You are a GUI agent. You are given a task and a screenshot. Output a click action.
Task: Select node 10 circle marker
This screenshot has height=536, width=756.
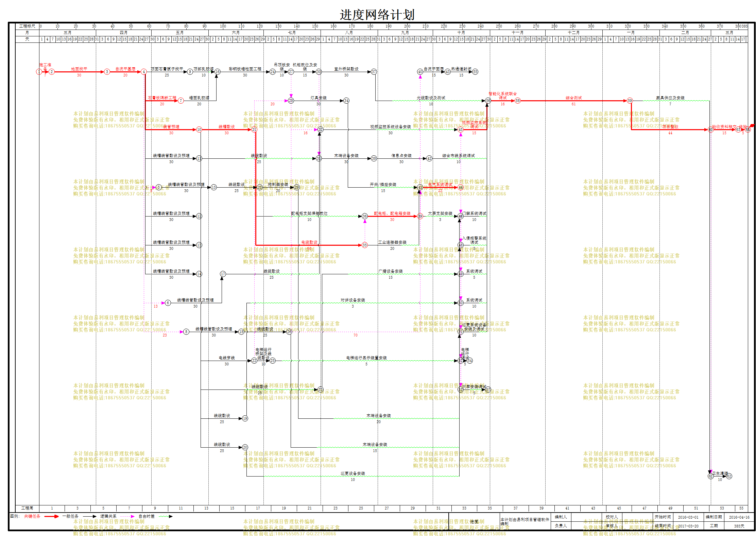tap(199, 129)
